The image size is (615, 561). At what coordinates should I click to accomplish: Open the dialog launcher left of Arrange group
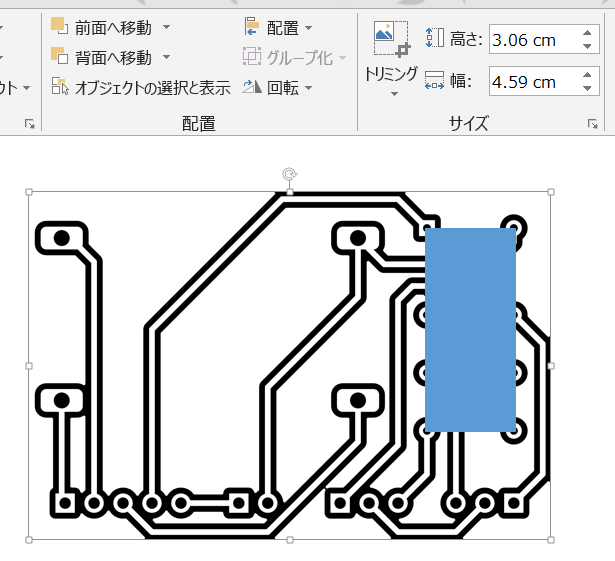click(29, 124)
